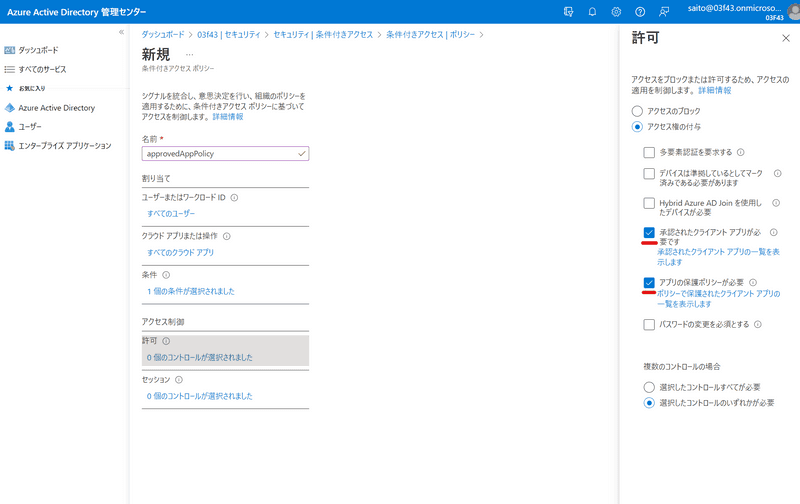The width and height of the screenshot is (800, 504).
Task: Open the ellipsis menu beside 新規
Action: (x=189, y=54)
